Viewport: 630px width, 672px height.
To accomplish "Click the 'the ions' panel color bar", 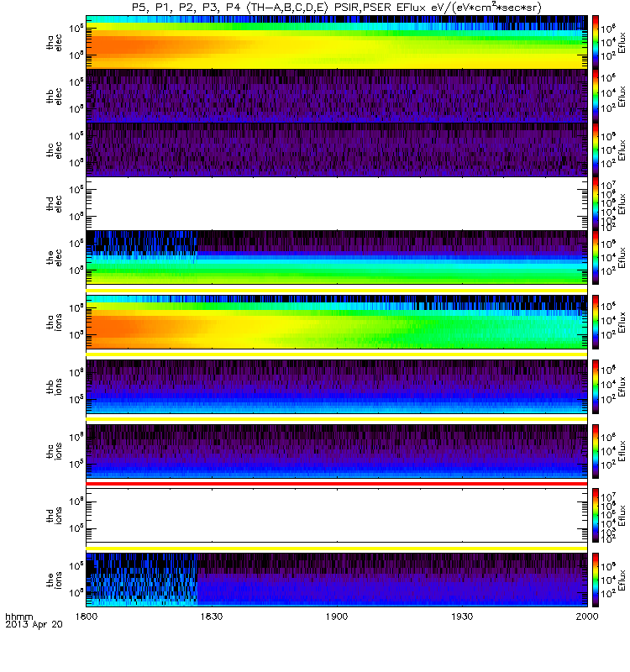I will 596,580.
